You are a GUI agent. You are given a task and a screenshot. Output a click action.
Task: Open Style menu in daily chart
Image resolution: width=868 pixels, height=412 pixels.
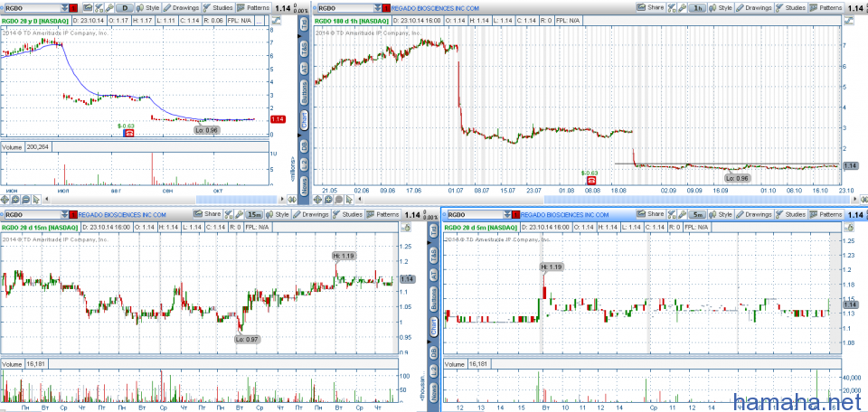[147, 8]
